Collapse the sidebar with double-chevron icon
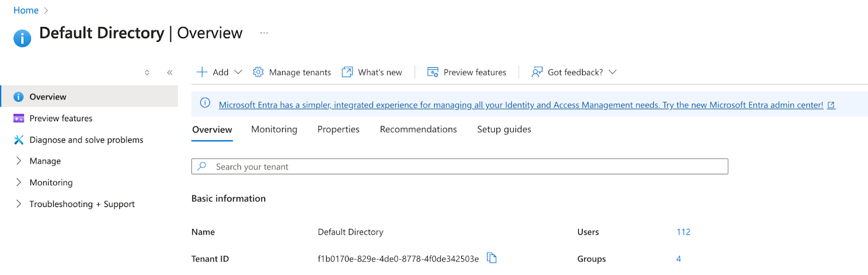868x275 pixels. (x=170, y=72)
